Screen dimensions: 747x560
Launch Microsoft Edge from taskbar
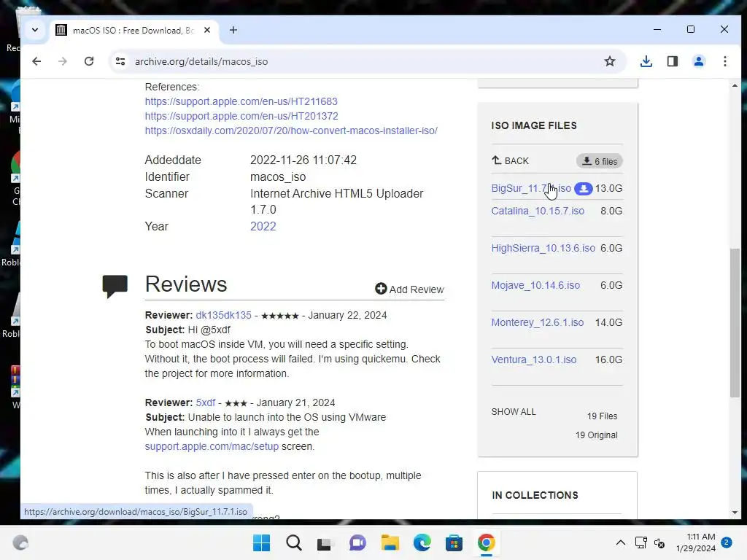[422, 542]
